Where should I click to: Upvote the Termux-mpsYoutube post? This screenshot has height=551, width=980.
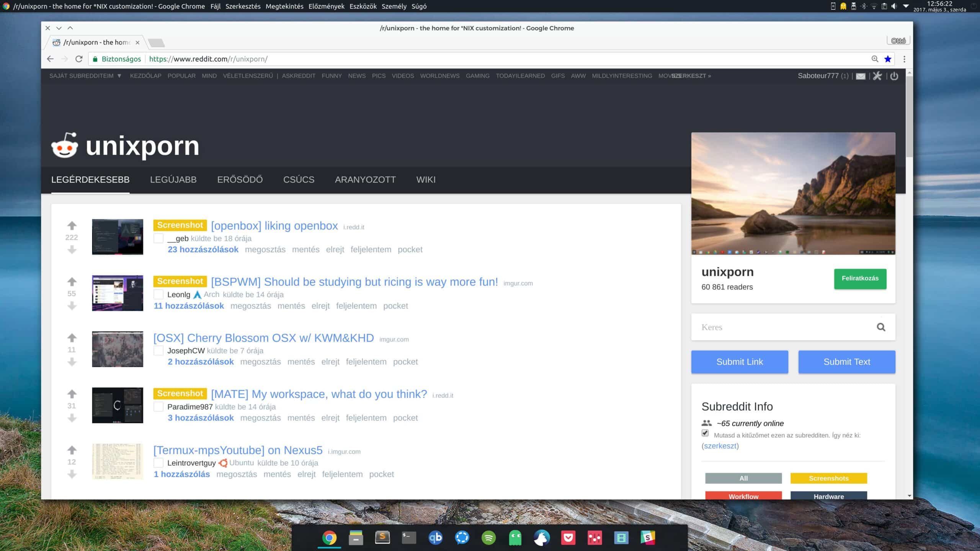coord(72,450)
